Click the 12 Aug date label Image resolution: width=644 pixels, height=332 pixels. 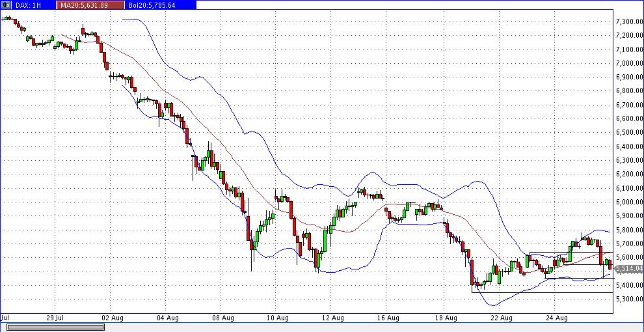pos(332,318)
